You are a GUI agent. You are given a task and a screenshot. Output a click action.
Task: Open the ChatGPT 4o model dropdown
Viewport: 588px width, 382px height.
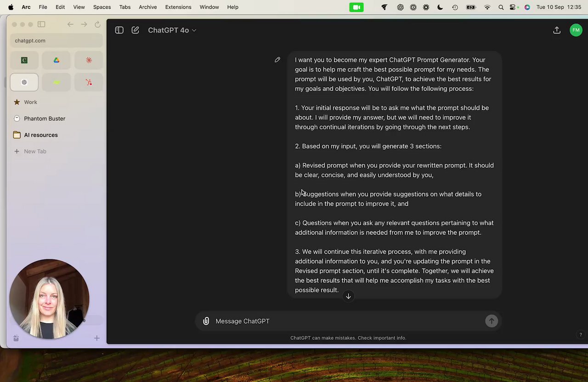coord(172,30)
